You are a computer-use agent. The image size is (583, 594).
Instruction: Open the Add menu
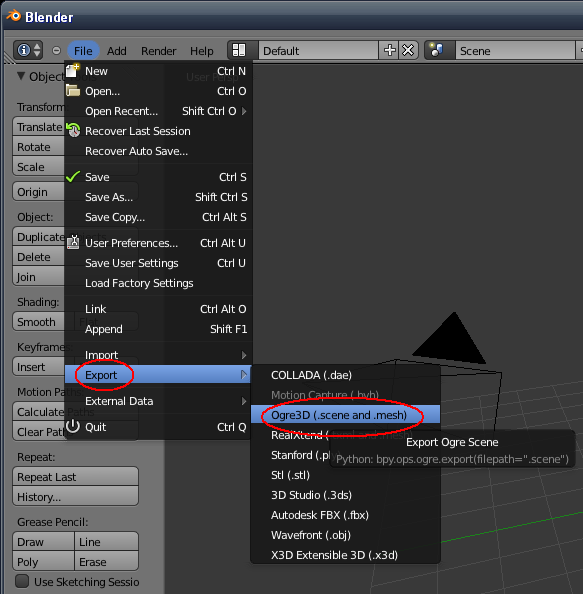point(117,51)
